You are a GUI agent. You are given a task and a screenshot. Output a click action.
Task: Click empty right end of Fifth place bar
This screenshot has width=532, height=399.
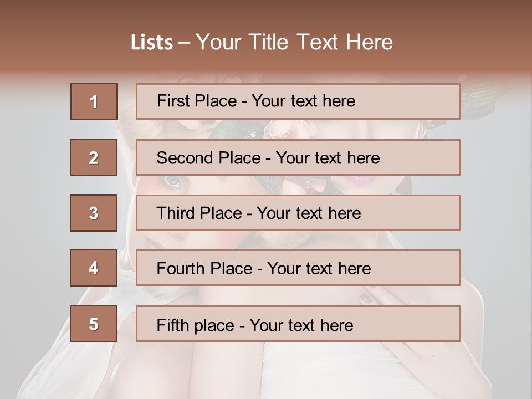421,324
